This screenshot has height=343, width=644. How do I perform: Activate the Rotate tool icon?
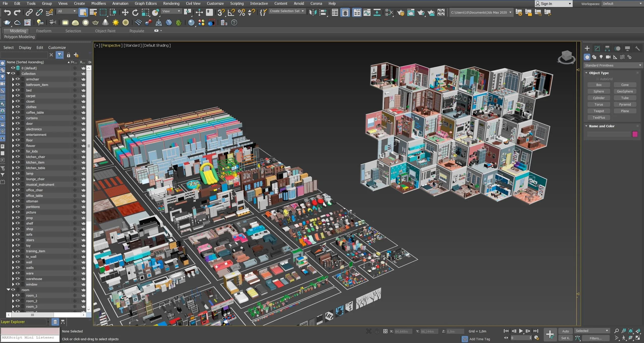click(135, 12)
